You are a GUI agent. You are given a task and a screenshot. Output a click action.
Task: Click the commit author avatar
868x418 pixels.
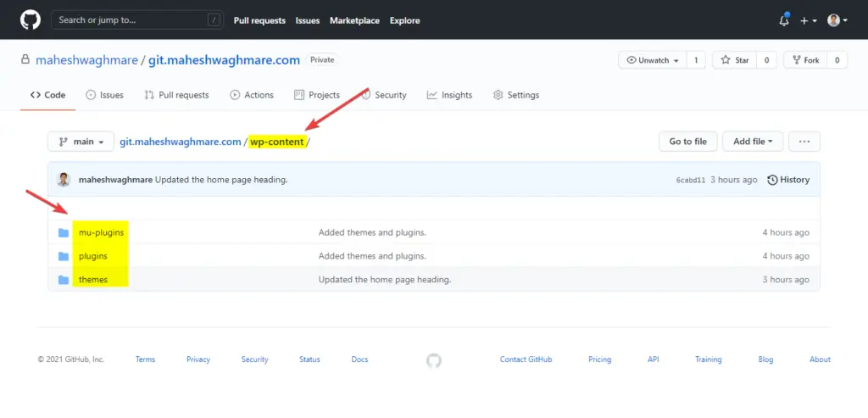64,180
